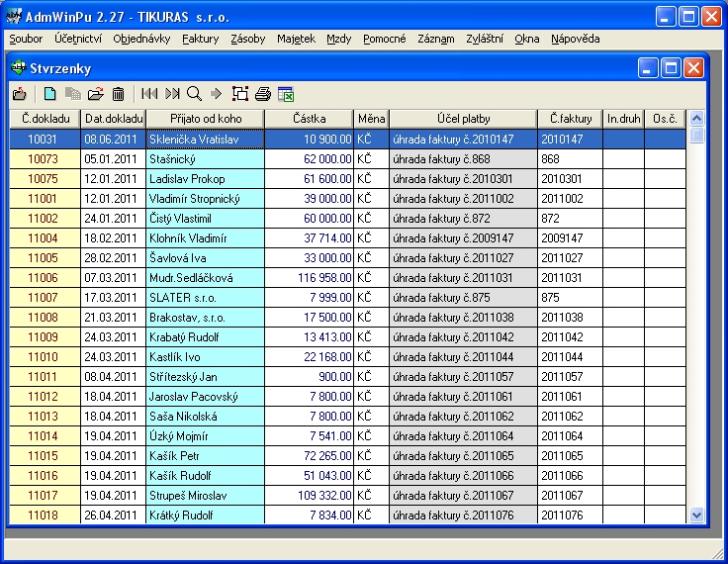728x564 pixels.
Task: Open the Pomocné menu
Action: tap(385, 39)
